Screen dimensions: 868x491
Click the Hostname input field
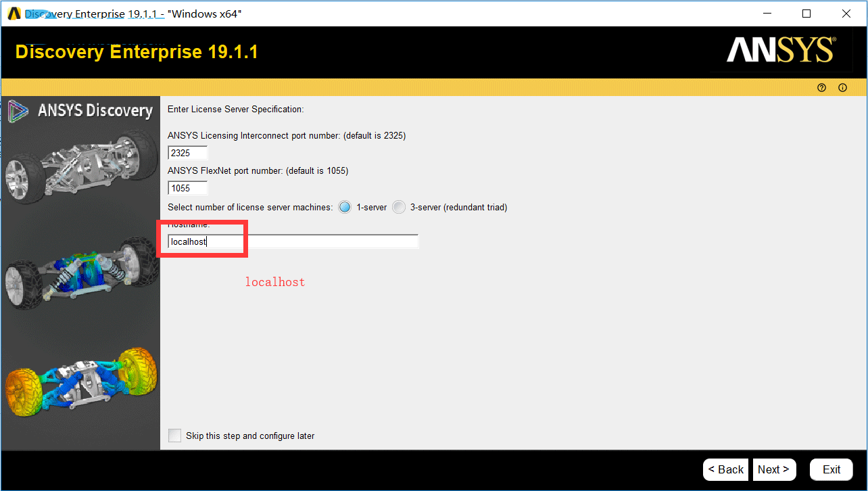[x=293, y=241]
